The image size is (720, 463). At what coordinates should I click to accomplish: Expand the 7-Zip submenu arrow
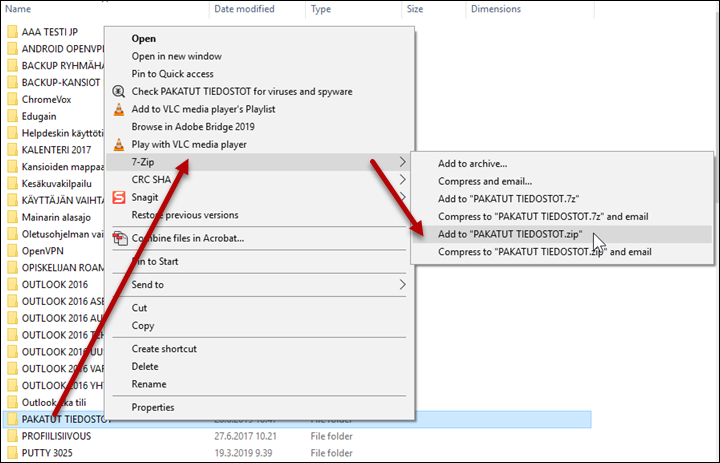coord(403,162)
